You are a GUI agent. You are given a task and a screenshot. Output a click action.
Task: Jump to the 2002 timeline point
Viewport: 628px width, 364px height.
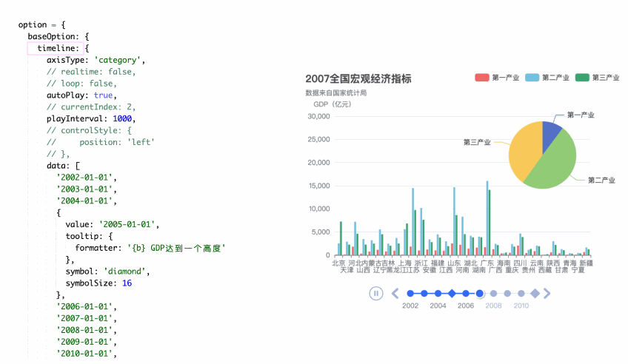point(410,294)
